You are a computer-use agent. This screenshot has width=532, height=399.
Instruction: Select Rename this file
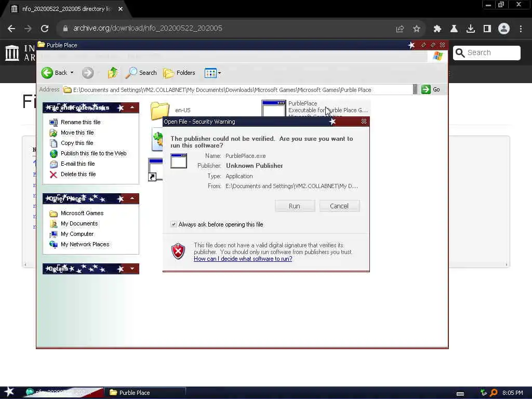[81, 122]
